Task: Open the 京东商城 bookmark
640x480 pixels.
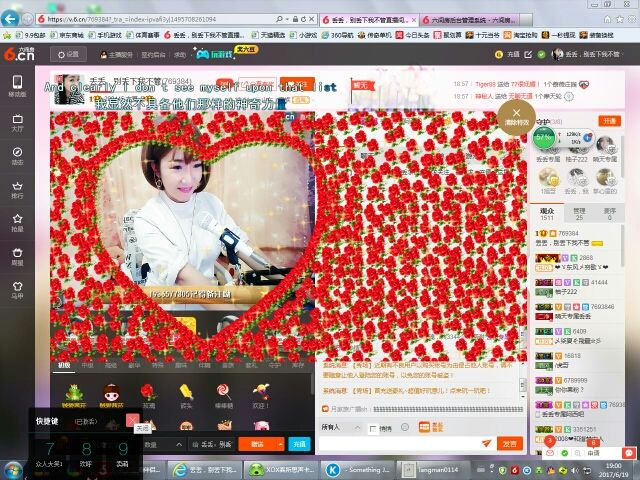Action: (x=67, y=35)
